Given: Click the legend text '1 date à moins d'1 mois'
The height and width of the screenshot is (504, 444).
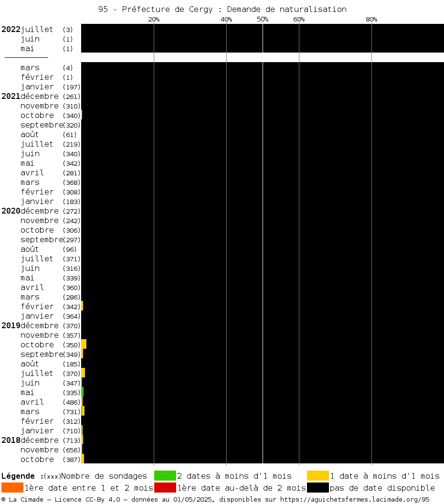Looking at the screenshot, I should point(385,476).
